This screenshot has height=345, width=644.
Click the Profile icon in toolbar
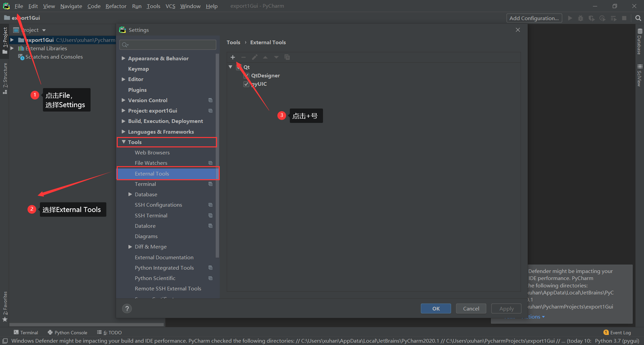click(602, 18)
